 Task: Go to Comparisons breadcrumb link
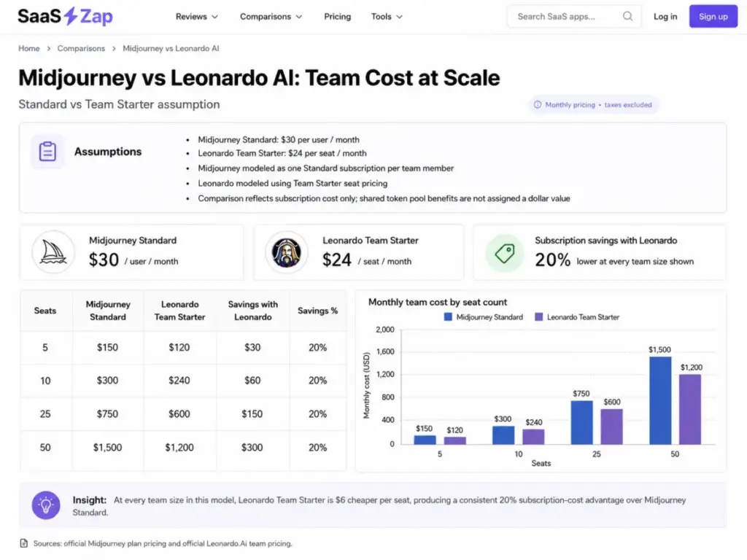(81, 49)
